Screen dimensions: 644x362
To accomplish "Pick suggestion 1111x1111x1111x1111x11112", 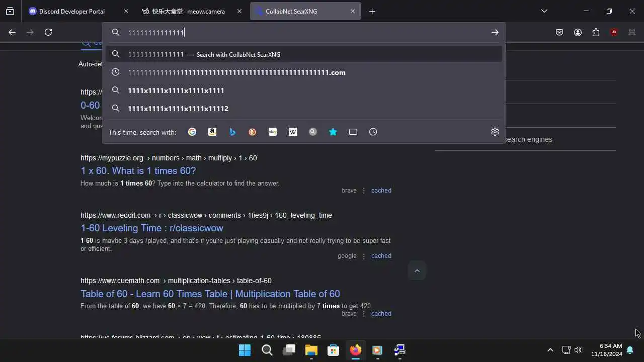I will (x=304, y=109).
